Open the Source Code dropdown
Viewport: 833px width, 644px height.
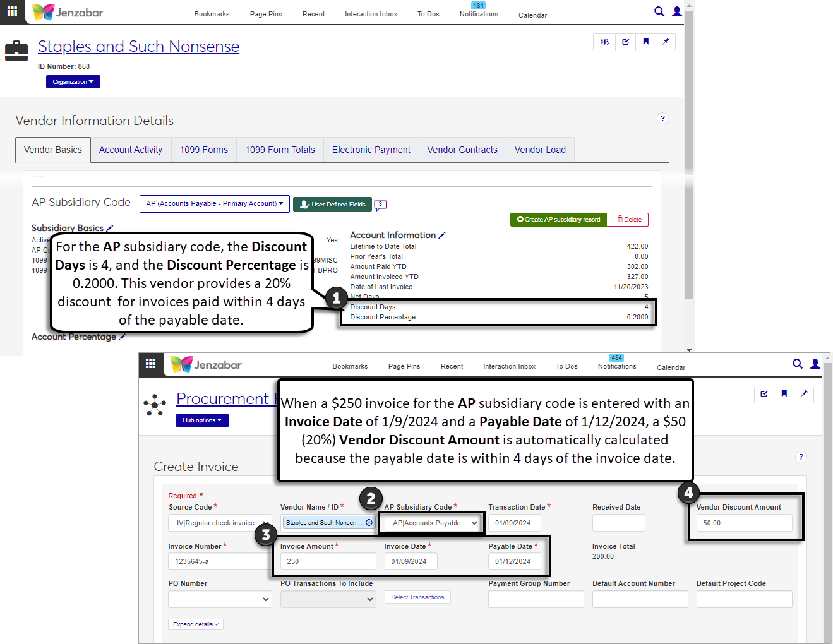click(220, 523)
